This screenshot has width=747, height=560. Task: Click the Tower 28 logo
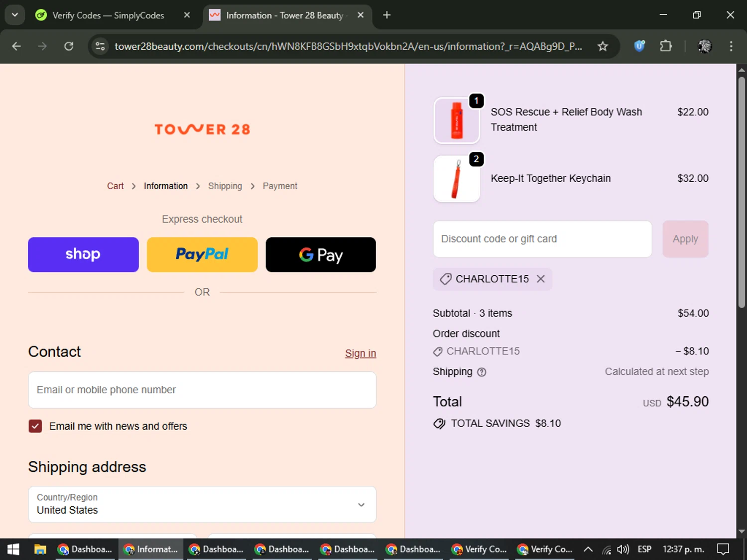pos(202,129)
